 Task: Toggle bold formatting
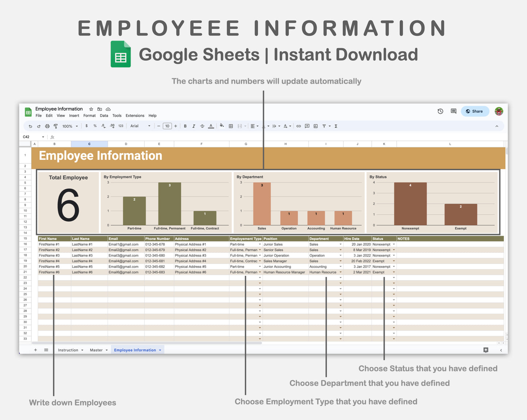click(x=185, y=126)
